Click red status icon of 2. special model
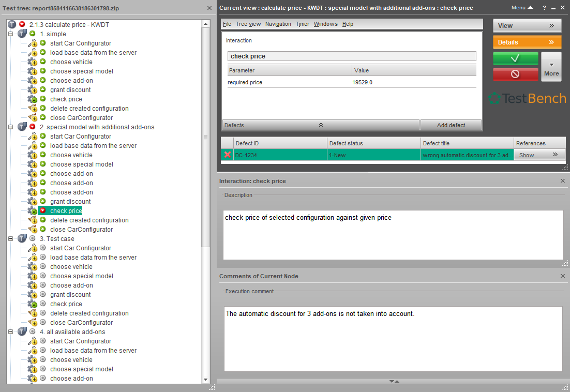This screenshot has height=392, width=570. 33,126
